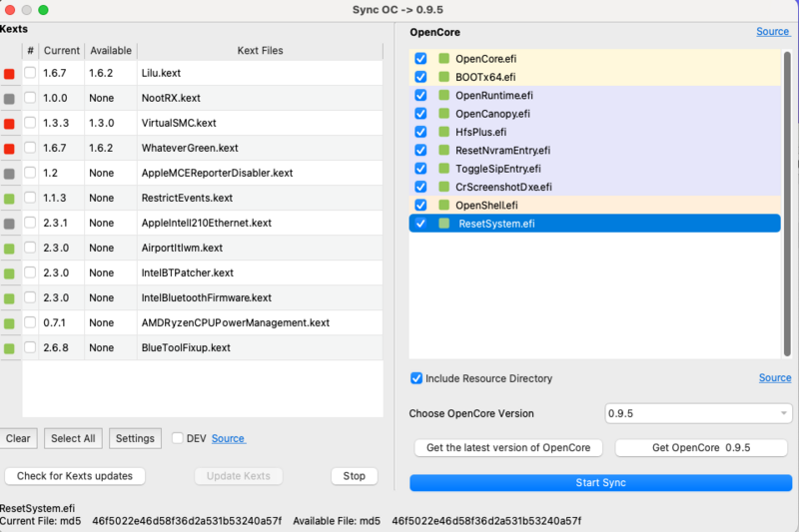Click the green status square for RestrictEvents.kext
Screen dimensions: 799x532
point(9,199)
